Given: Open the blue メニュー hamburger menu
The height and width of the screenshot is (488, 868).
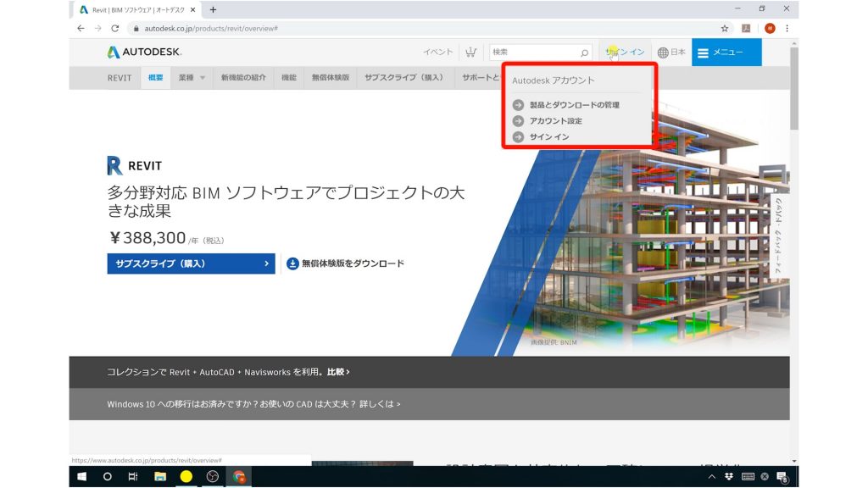Looking at the screenshot, I should 726,51.
